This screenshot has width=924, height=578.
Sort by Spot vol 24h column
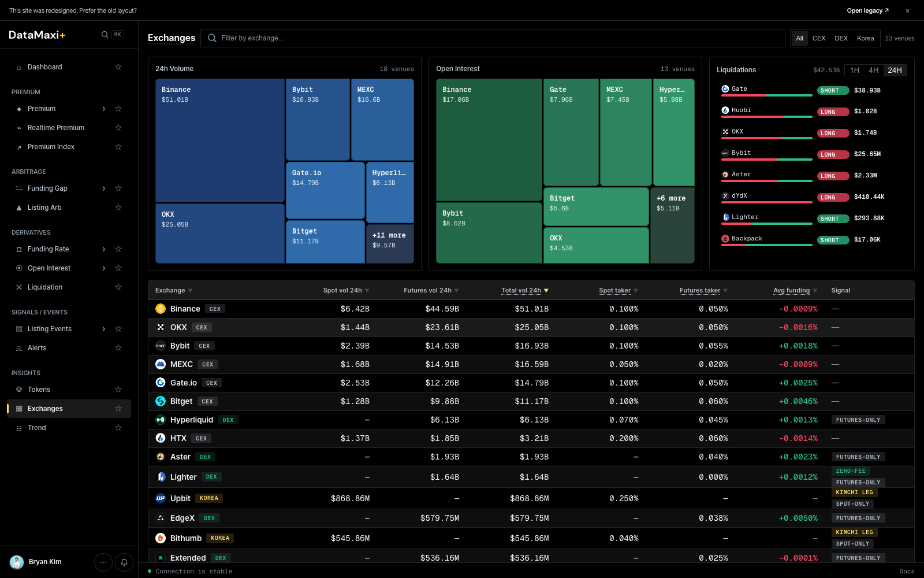tap(346, 290)
